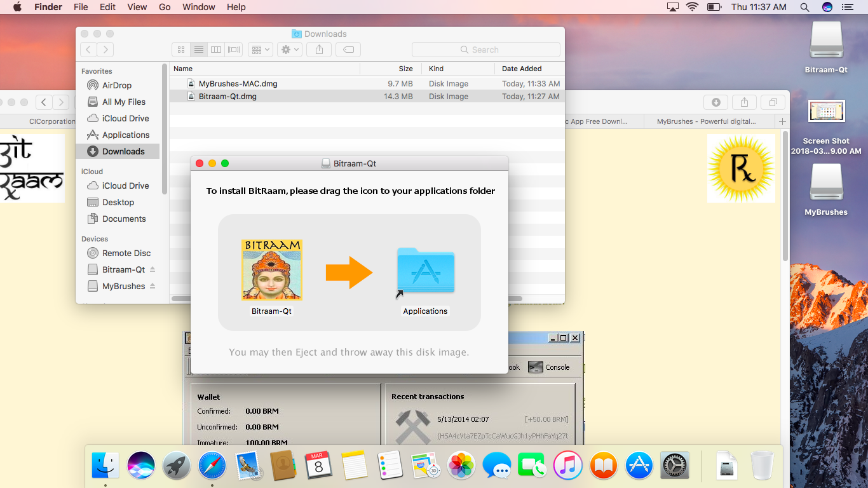The image size is (868, 488).
Task: Sort files by Name column
Action: coord(264,69)
